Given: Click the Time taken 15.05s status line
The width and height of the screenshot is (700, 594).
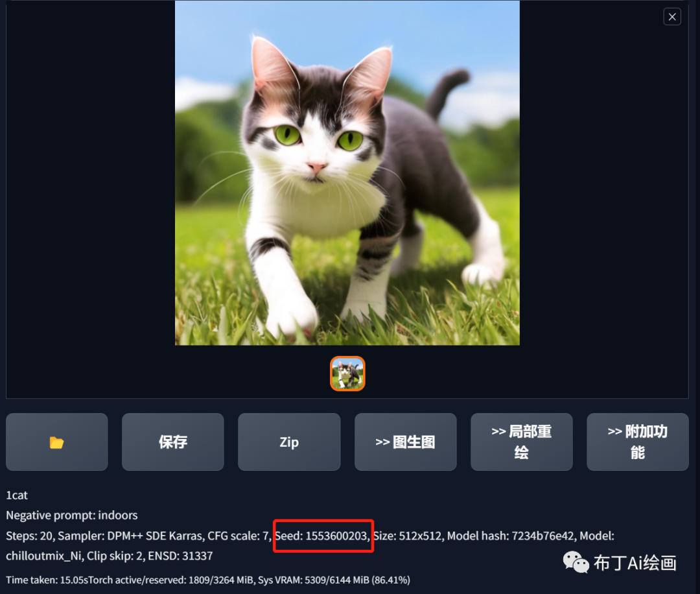Looking at the screenshot, I should (208, 580).
